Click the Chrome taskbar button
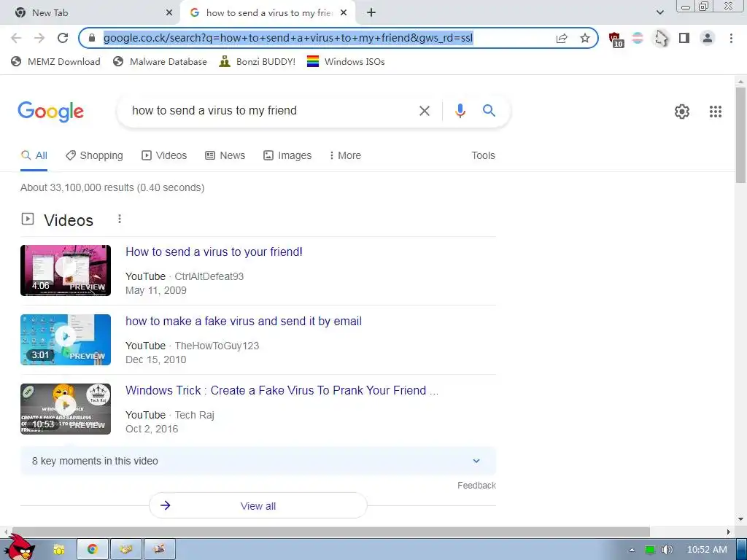747x560 pixels. (93, 549)
